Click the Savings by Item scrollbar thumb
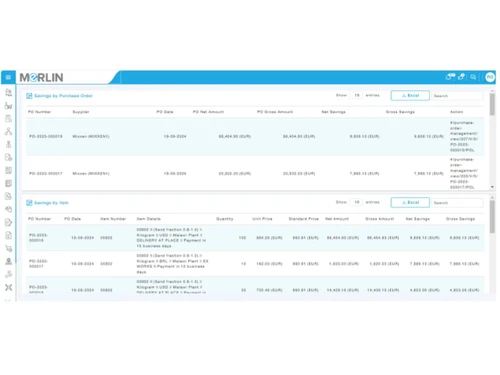The image size is (500, 375). [492, 217]
